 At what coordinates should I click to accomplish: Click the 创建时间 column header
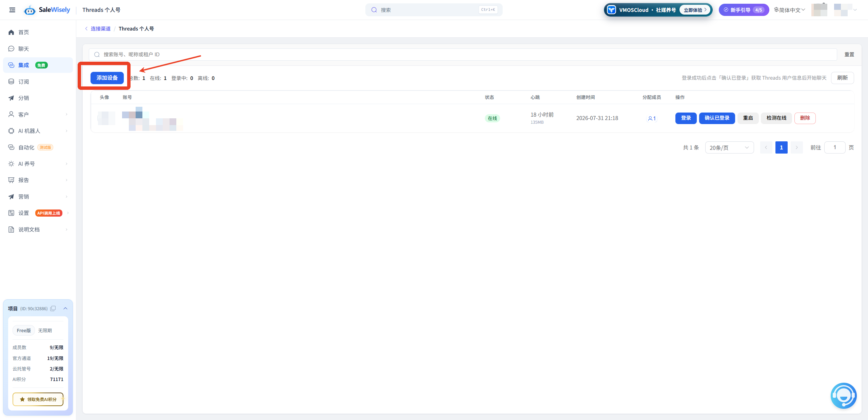tap(586, 97)
